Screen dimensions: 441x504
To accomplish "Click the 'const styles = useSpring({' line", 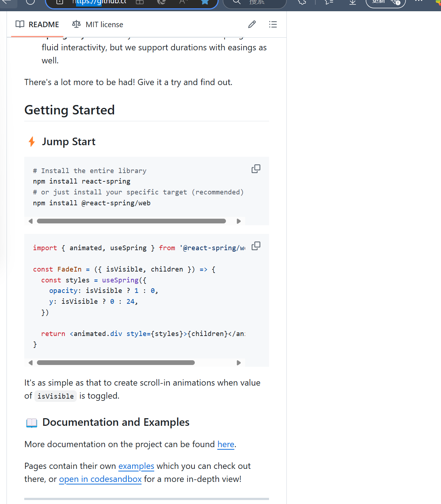I will click(94, 280).
